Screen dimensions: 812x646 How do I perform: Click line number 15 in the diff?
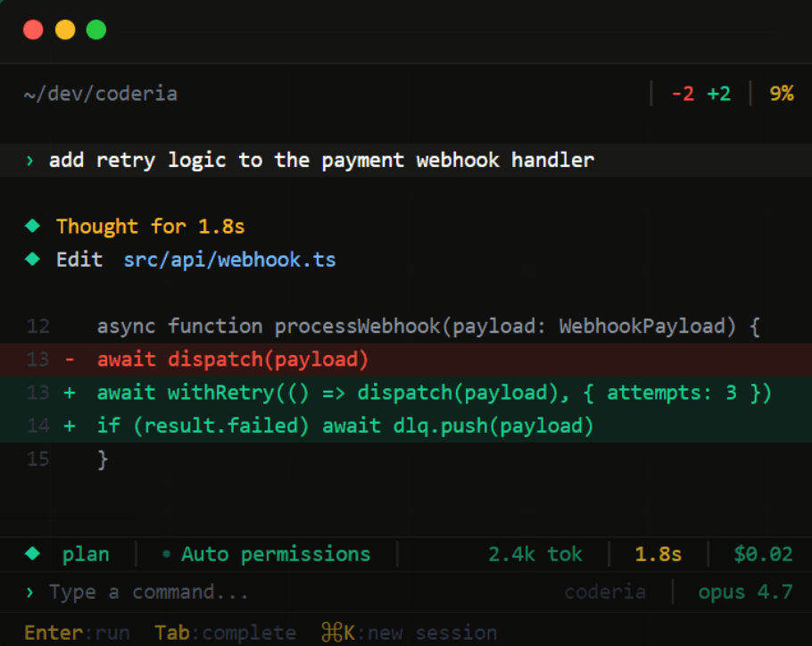[x=37, y=460]
